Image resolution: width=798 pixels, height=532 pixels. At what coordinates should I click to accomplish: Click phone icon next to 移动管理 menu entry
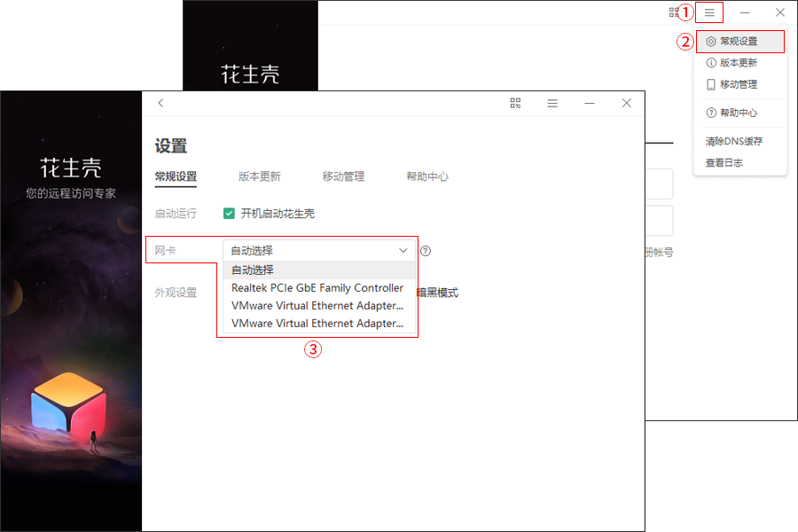tap(711, 84)
